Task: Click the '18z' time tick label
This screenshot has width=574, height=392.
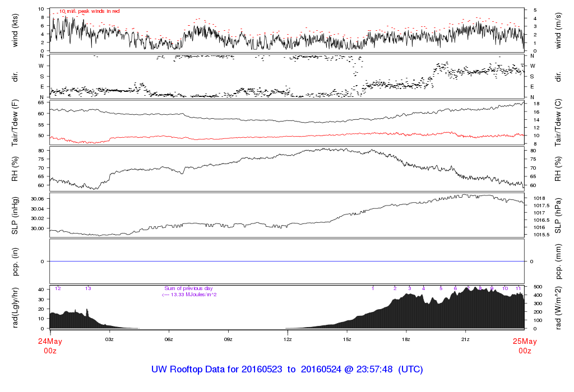Action: [406, 339]
